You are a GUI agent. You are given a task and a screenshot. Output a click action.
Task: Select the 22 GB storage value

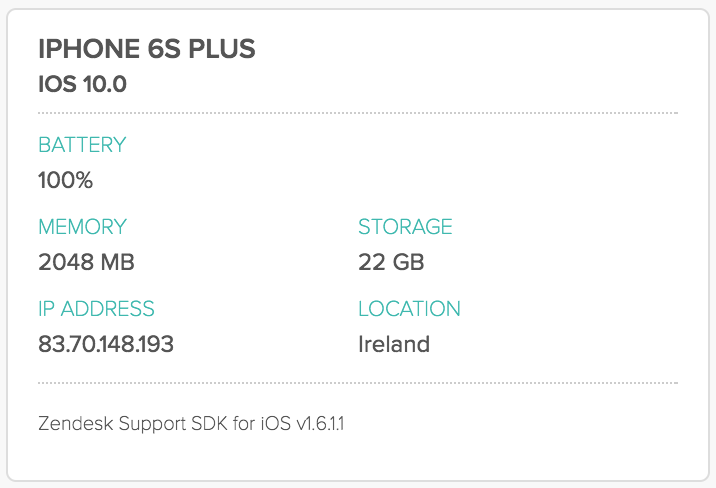tap(391, 263)
